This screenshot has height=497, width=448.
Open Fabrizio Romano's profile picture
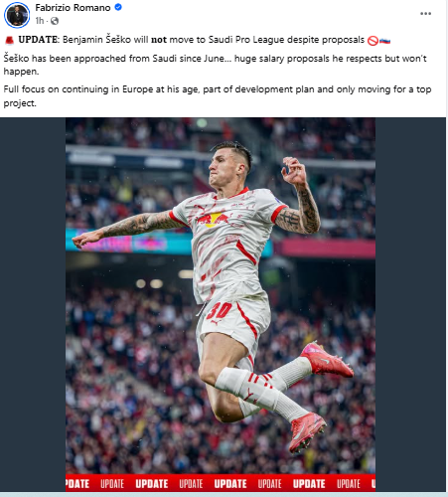click(x=17, y=15)
